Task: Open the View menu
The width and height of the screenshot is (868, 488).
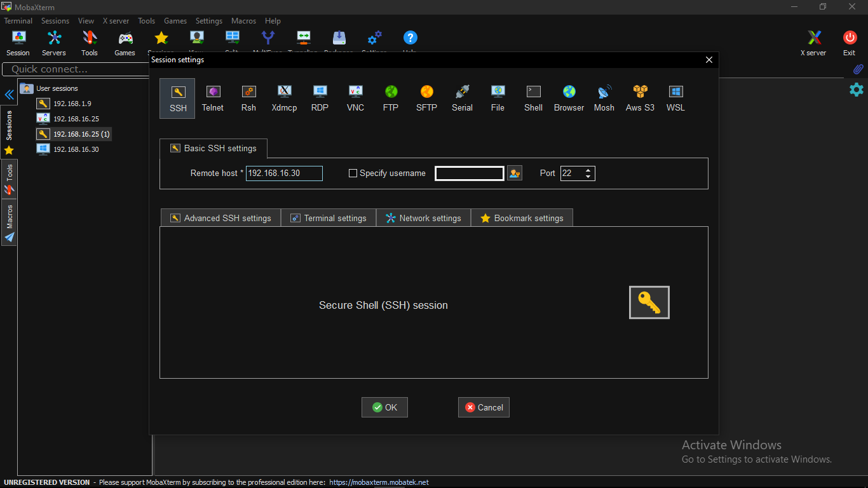Action: click(86, 21)
